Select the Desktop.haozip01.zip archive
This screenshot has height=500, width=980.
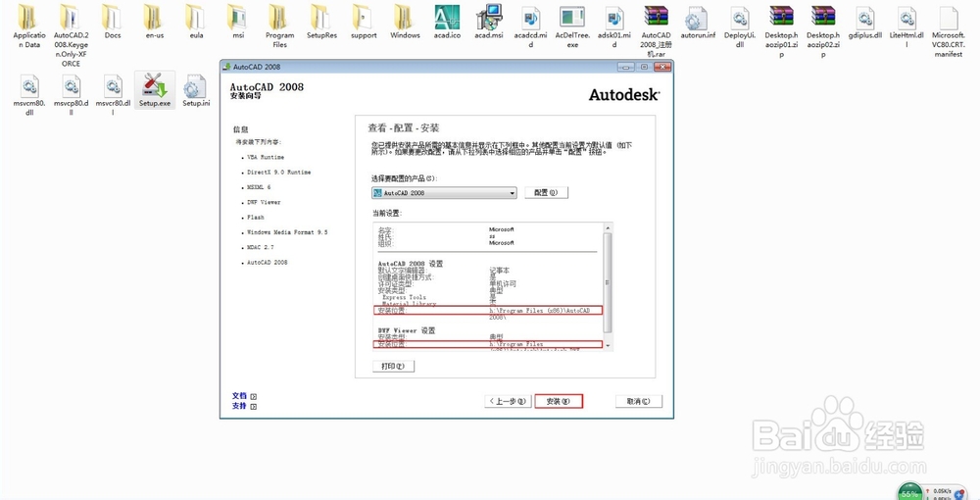781,30
